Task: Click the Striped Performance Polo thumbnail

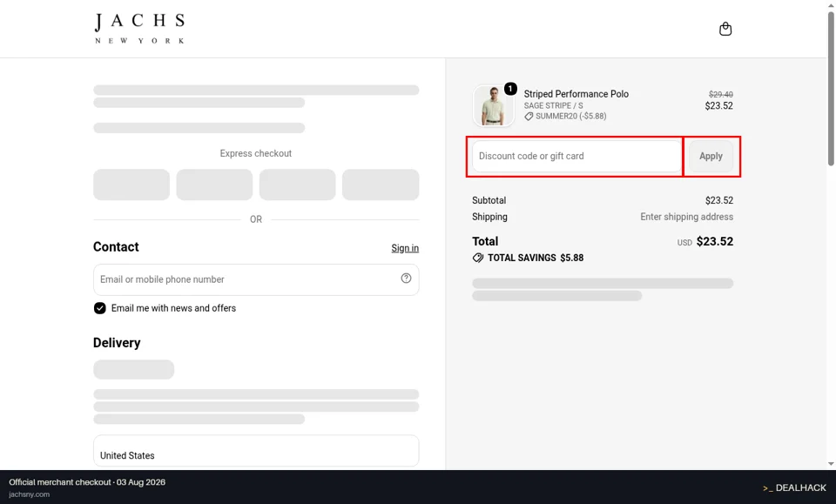Action: 493,105
